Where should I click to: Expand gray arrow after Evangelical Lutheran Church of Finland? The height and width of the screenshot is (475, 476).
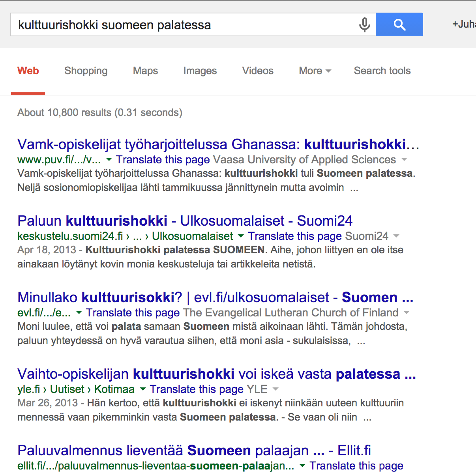click(x=407, y=312)
